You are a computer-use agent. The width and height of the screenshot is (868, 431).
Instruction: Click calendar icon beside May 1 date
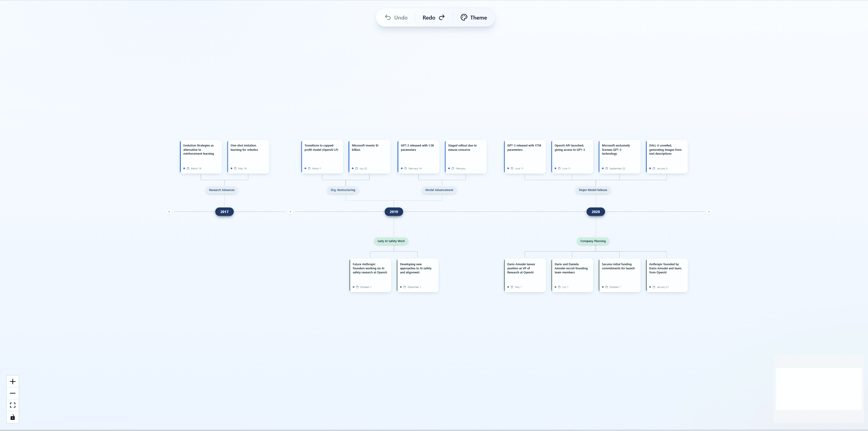[x=512, y=287]
